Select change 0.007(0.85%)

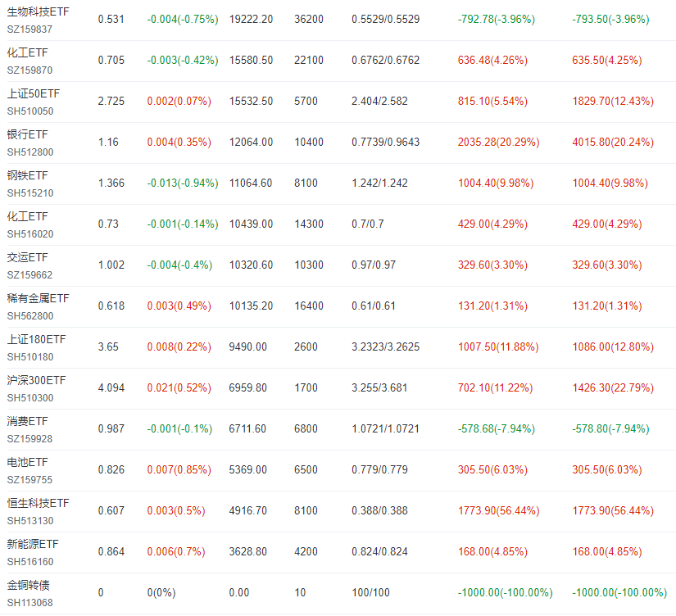coord(179,470)
